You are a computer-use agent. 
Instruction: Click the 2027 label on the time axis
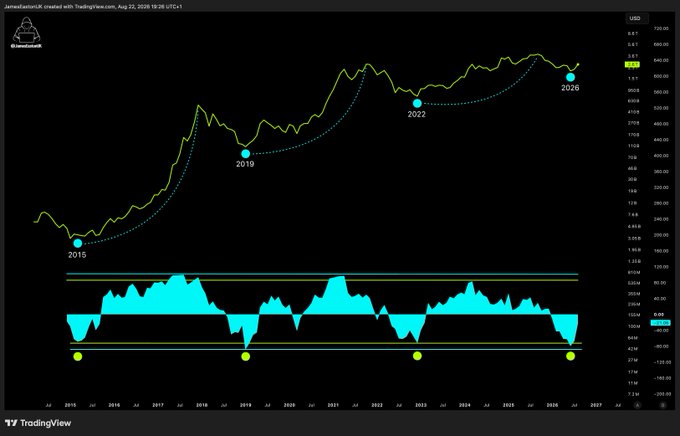tap(596, 405)
